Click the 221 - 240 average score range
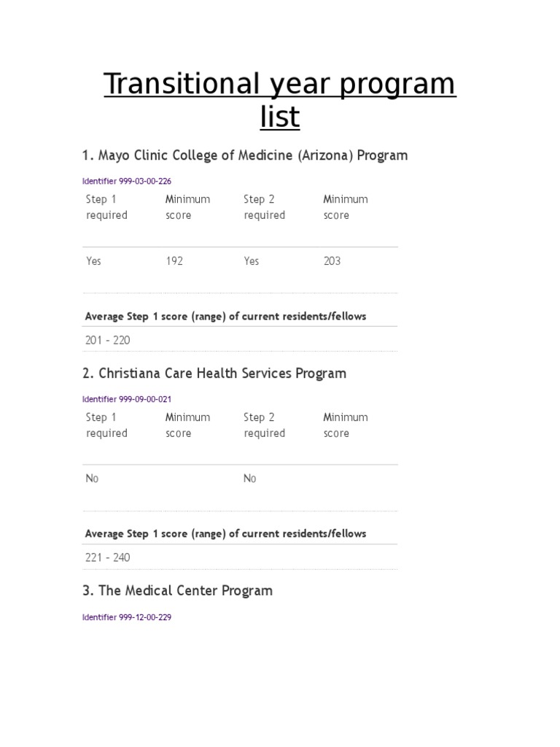This screenshot has width=560, height=747. [x=108, y=557]
